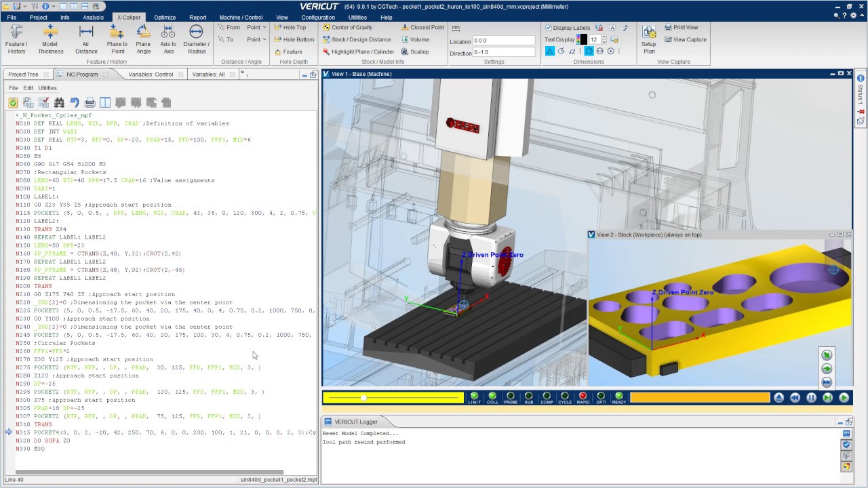Image resolution: width=868 pixels, height=488 pixels.
Task: Rewind the NC program
Action: click(x=795, y=398)
